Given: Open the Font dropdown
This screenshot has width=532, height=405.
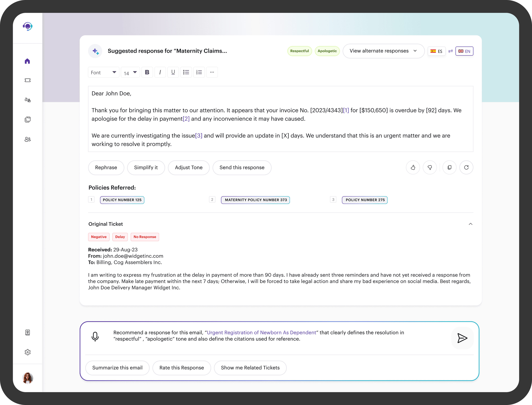Looking at the screenshot, I should tap(104, 72).
